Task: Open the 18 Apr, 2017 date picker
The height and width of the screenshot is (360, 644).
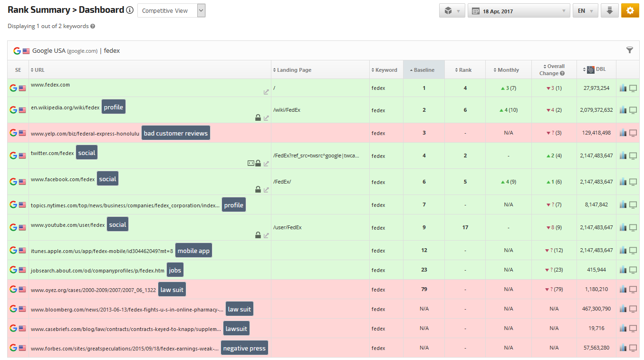Action: tap(519, 11)
